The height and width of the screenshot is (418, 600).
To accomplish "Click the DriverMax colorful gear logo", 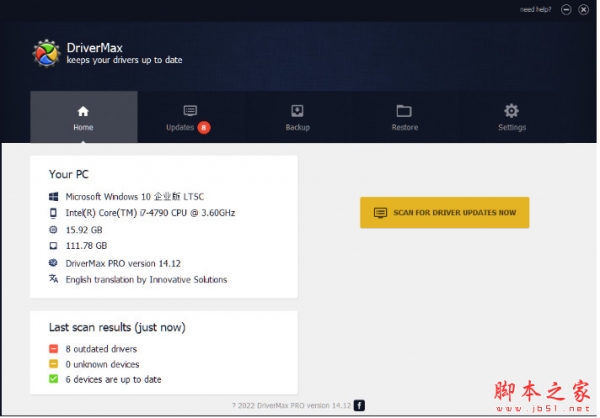I will 46,54.
